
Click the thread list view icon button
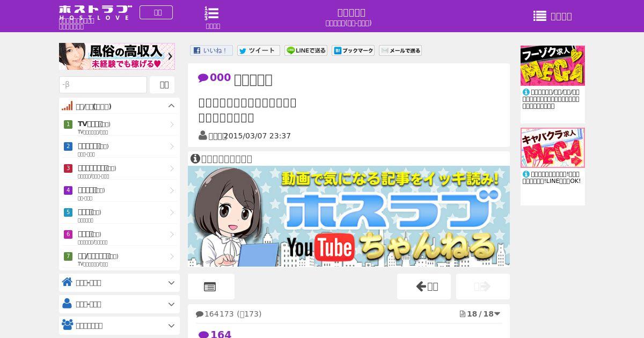coord(211,286)
